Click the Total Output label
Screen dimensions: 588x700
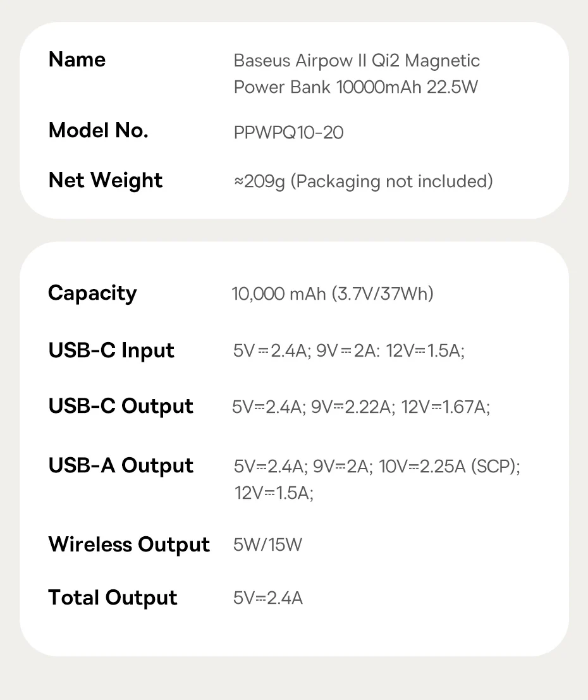pyautogui.click(x=113, y=598)
